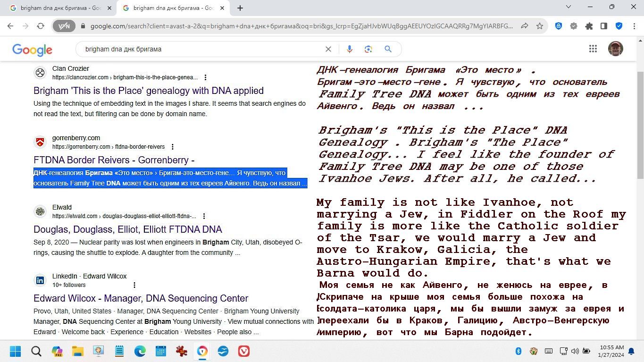The image size is (644, 362).
Task: Open the system tray Bluetooth icon
Action: click(x=518, y=351)
